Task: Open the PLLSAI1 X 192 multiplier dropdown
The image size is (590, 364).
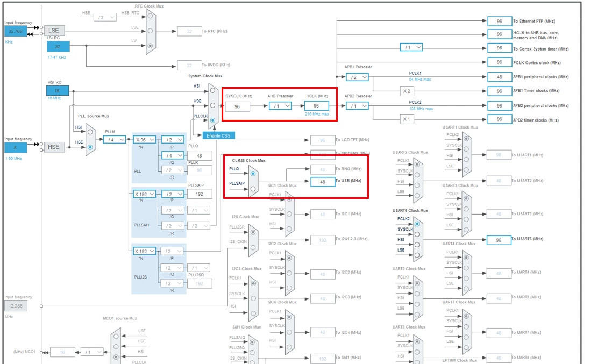Action: (x=144, y=195)
